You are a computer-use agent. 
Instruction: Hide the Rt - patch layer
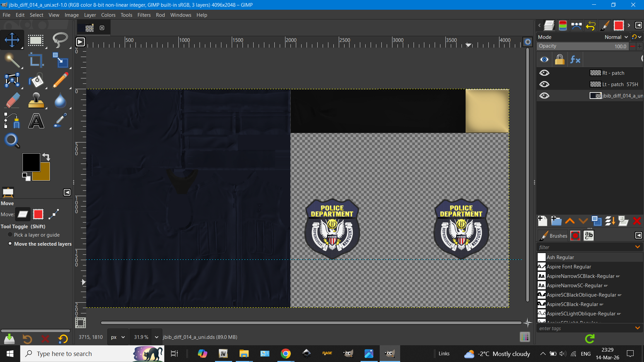click(x=544, y=73)
